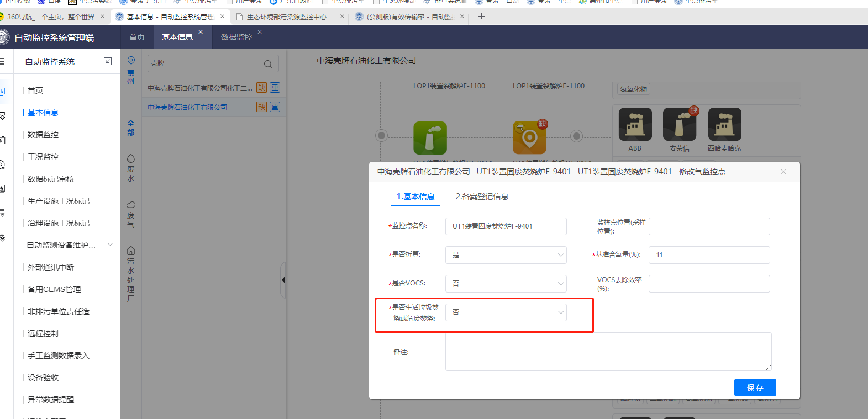Select 中海壳牌石油化工有限公司 list row
This screenshot has height=419, width=868.
pyautogui.click(x=214, y=107)
